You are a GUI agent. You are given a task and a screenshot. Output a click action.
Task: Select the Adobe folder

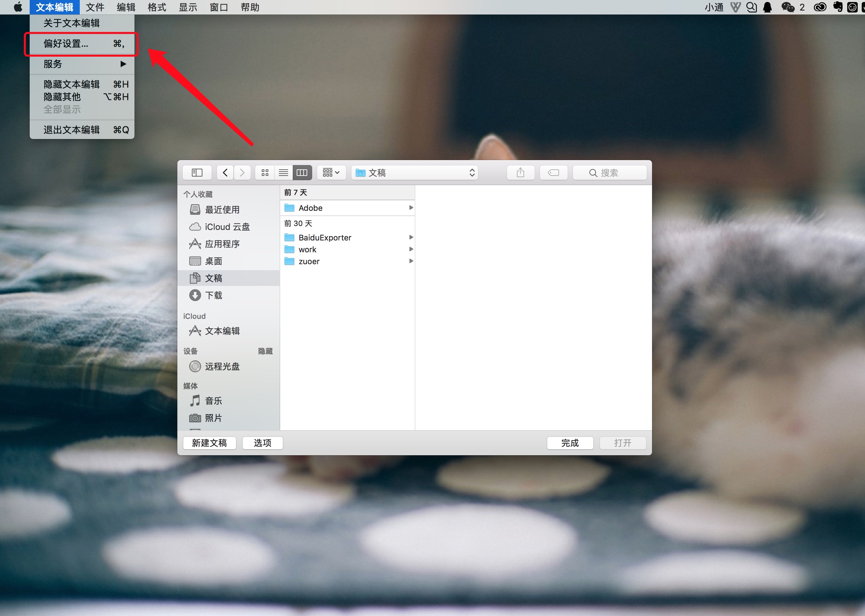tap(347, 208)
